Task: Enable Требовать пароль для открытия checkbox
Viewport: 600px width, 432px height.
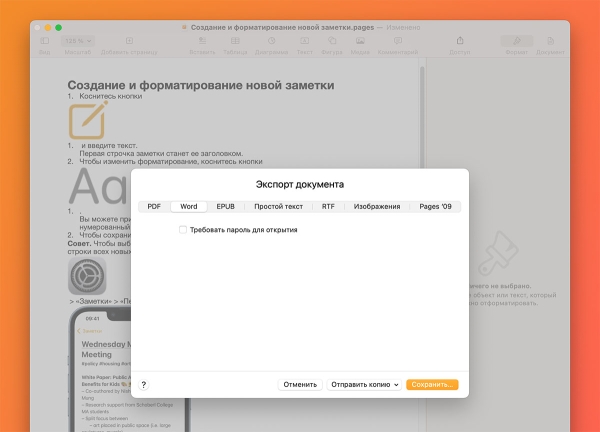Action: point(183,230)
